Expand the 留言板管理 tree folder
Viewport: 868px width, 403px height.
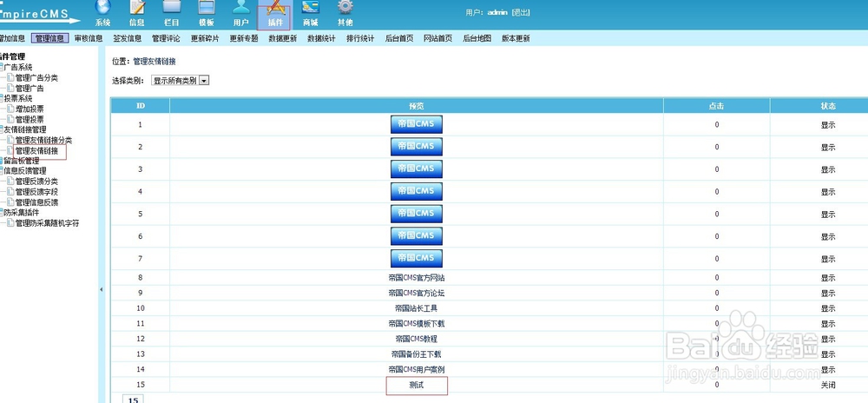(2, 161)
